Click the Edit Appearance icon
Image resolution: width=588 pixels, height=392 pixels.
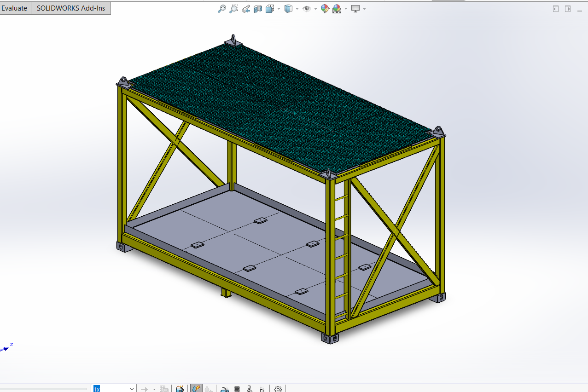pyautogui.click(x=325, y=9)
